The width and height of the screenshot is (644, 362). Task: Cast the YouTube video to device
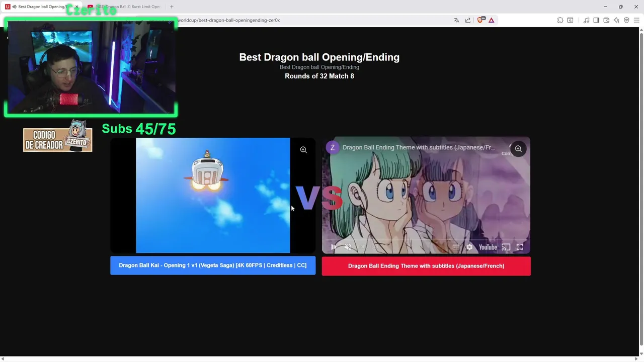(506, 247)
